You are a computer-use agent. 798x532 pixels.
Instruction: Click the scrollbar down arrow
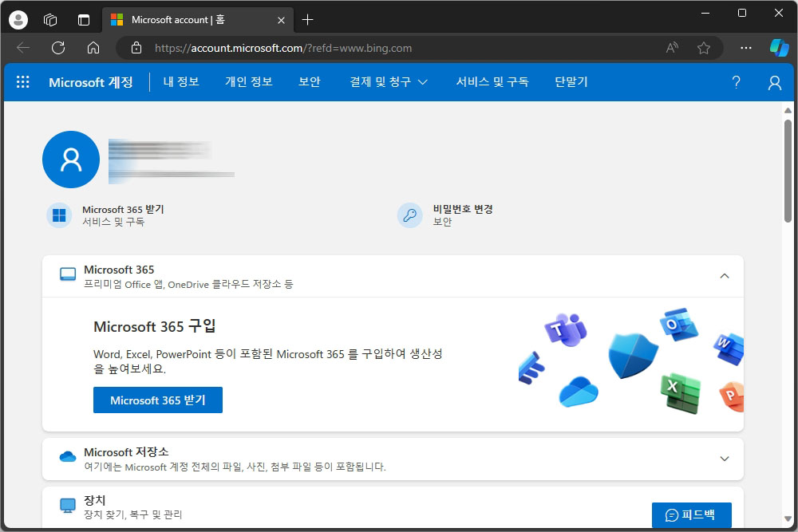[x=788, y=519]
